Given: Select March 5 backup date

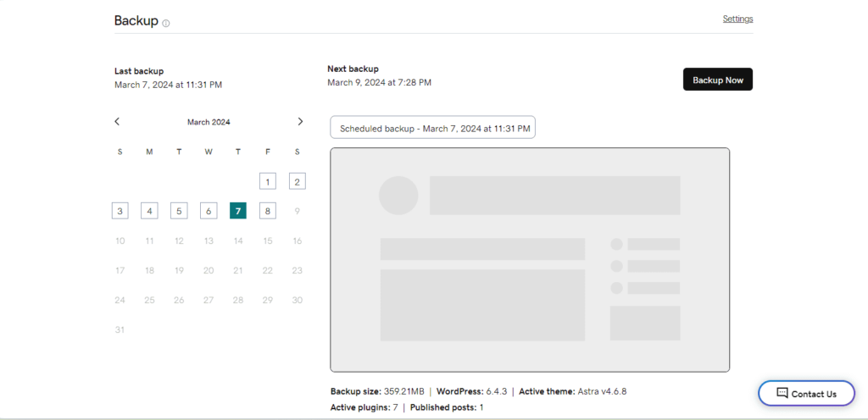Looking at the screenshot, I should click(x=179, y=211).
